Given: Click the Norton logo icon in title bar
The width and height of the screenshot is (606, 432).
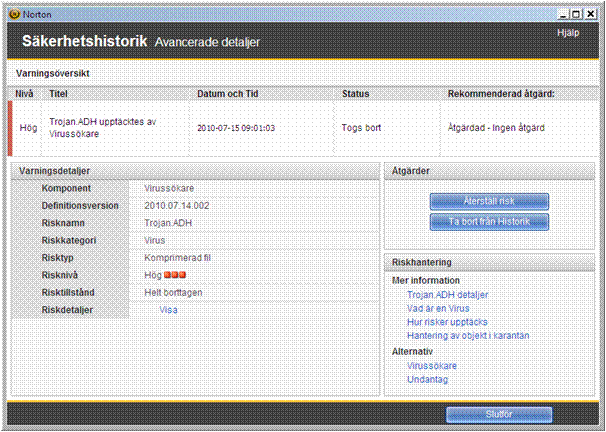Looking at the screenshot, I should (15, 14).
